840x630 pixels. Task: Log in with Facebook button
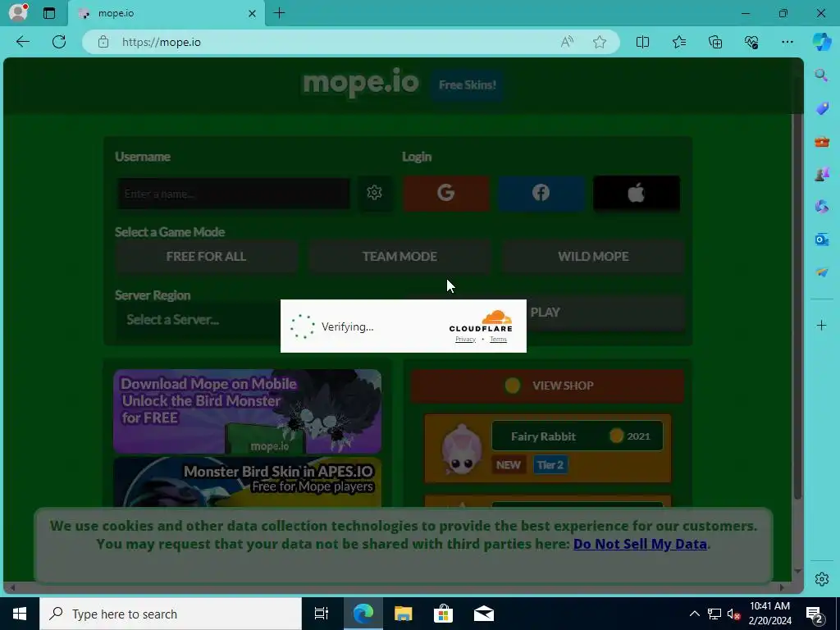(x=541, y=193)
